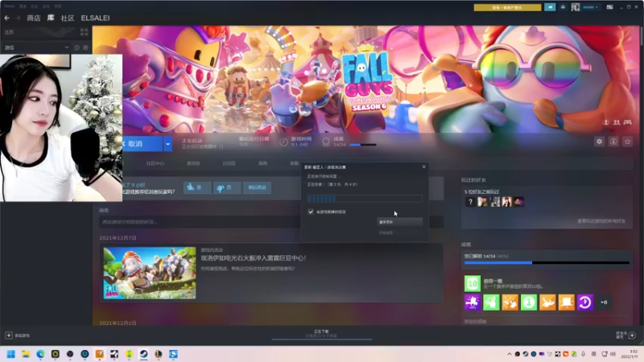
Task: Open the 讨论区 discussions tab
Action: (x=229, y=163)
